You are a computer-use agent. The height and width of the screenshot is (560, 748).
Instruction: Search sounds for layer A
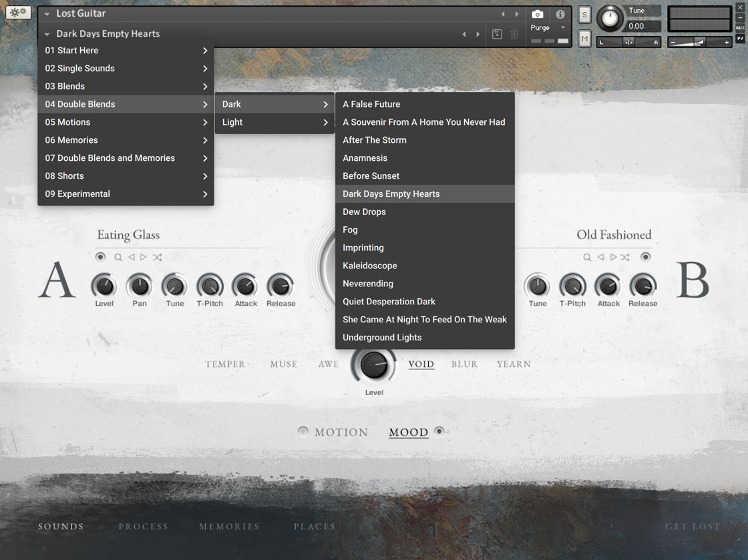(118, 257)
